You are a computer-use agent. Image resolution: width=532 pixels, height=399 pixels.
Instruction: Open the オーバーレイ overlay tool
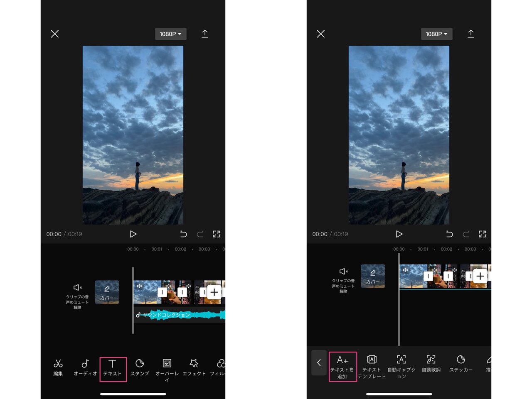coord(167,370)
